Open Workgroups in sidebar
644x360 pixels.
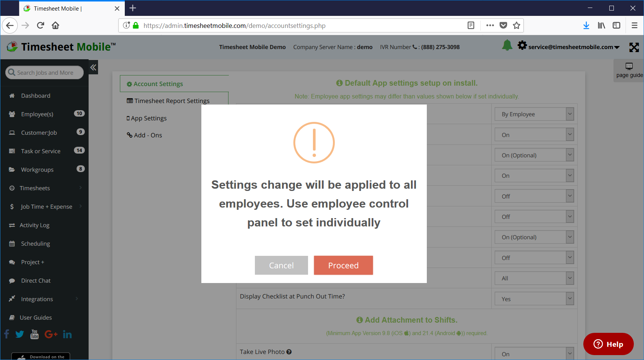click(x=37, y=170)
